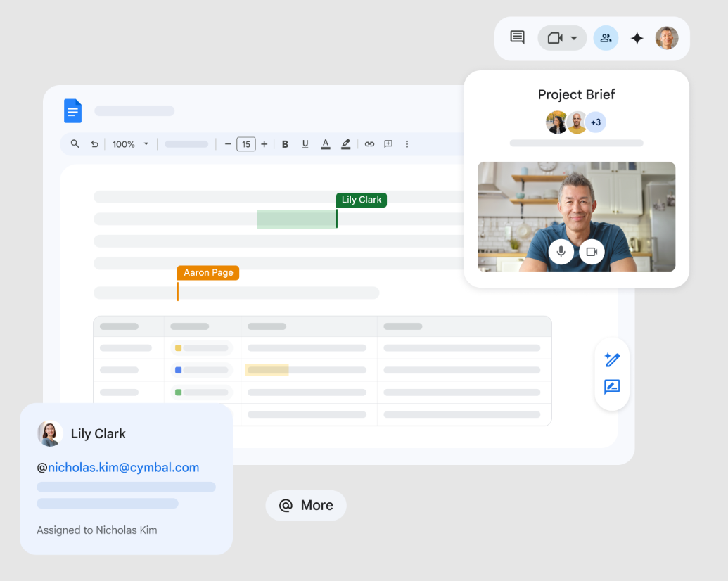
Task: Add a comment using the toolbar icon
Action: [388, 144]
